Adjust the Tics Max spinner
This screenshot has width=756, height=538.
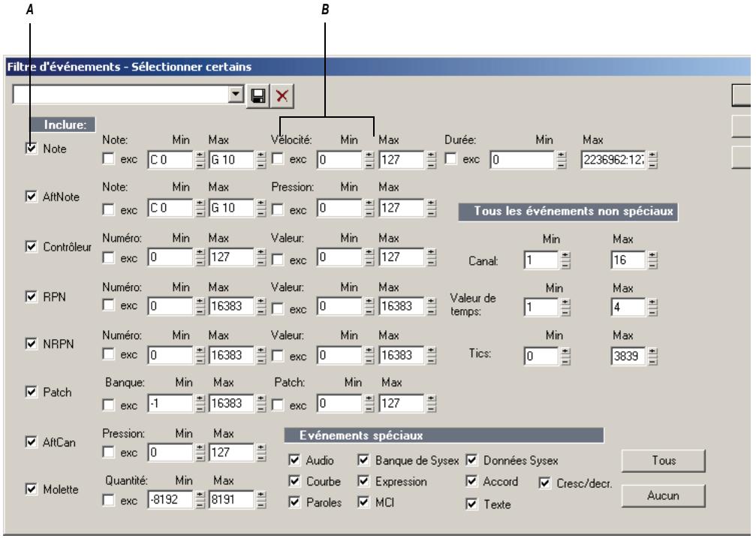[652, 356]
